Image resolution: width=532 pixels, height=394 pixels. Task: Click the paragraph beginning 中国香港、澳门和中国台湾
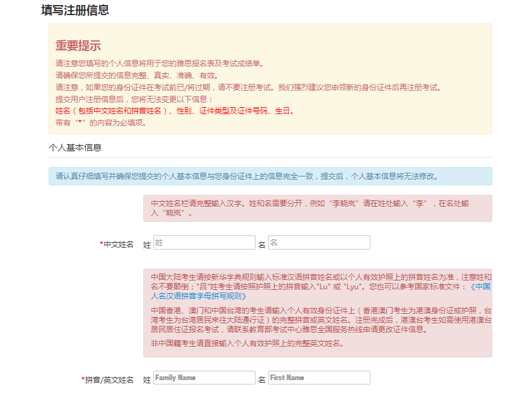[321, 320]
